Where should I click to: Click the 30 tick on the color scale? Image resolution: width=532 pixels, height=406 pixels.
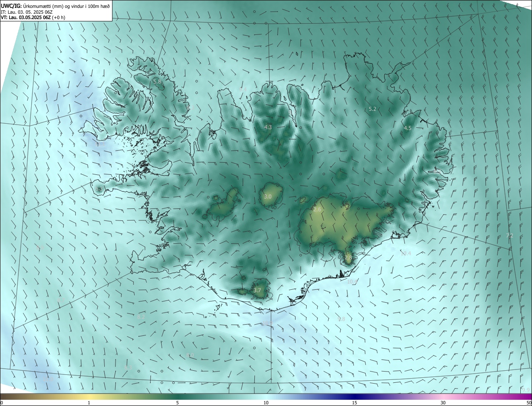click(443, 403)
